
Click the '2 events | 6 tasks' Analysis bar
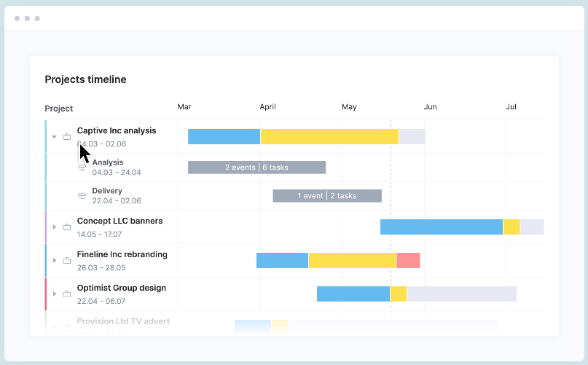(256, 168)
